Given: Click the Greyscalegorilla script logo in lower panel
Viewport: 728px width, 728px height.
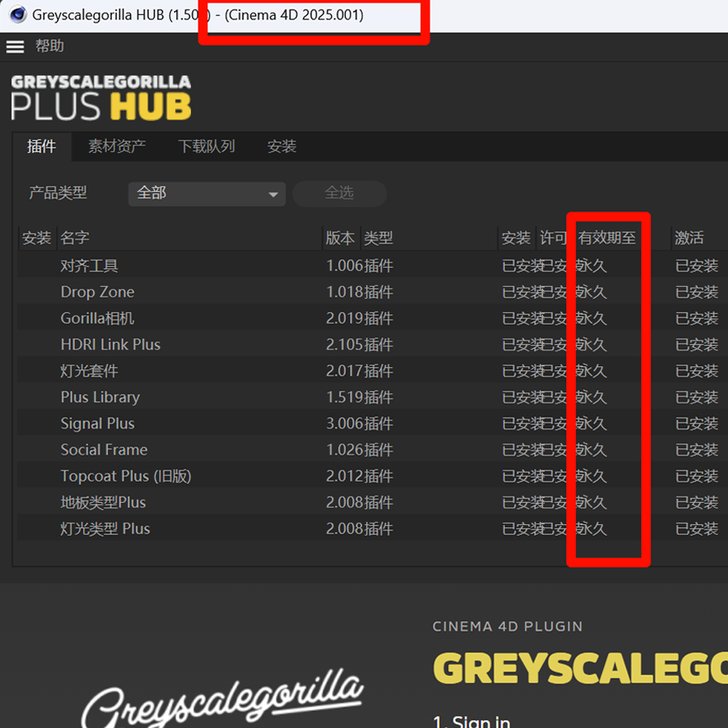Looking at the screenshot, I should [x=222, y=699].
